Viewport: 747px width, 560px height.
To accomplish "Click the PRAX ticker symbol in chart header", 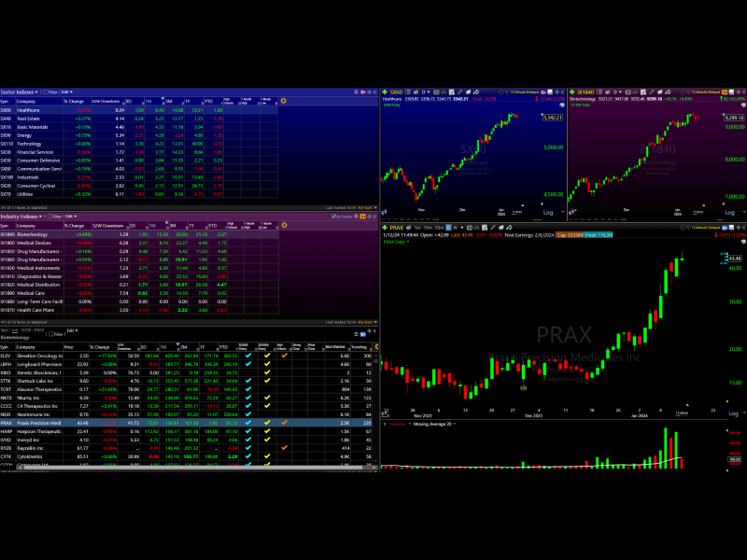I will click(x=396, y=228).
